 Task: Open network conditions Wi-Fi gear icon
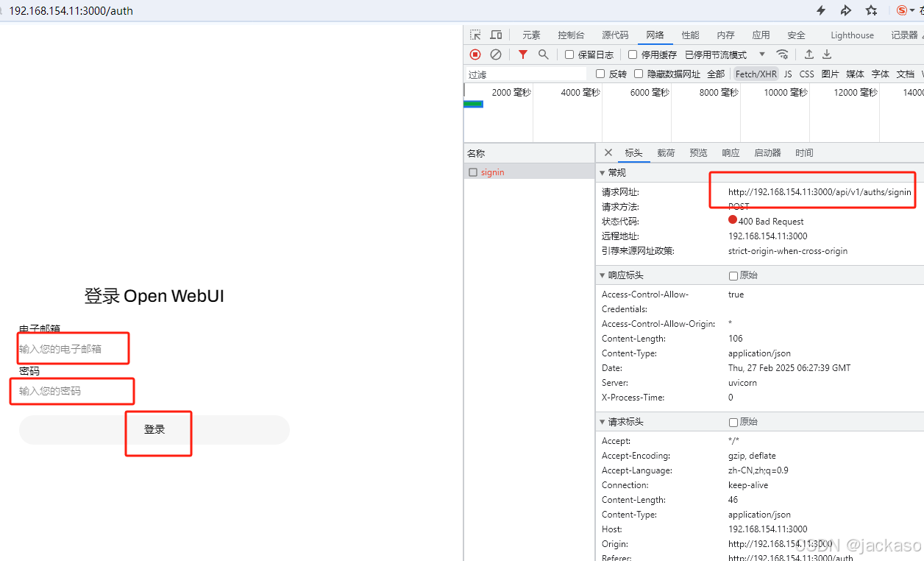[x=783, y=54]
